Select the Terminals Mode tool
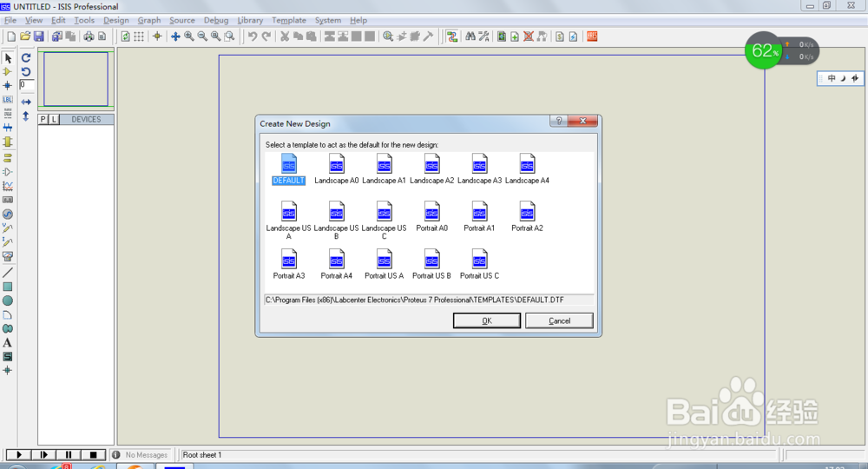Viewport: 868px width, 469px height. click(8, 158)
